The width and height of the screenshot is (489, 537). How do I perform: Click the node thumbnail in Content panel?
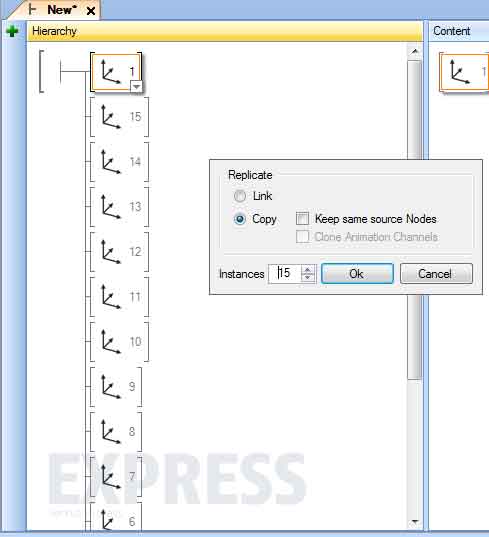click(464, 72)
